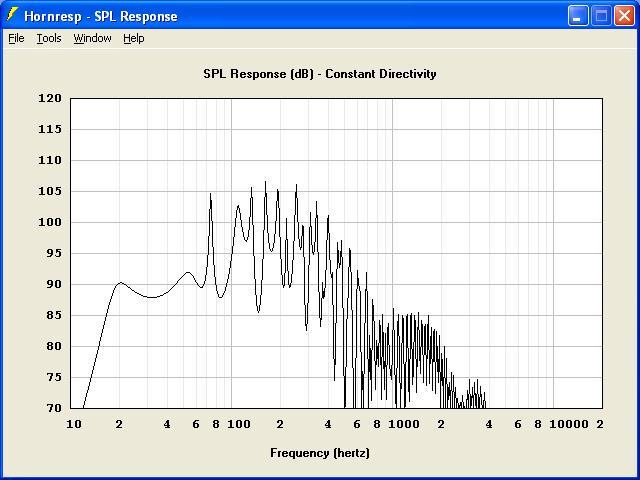Click the 120 dB axis label

(50, 98)
